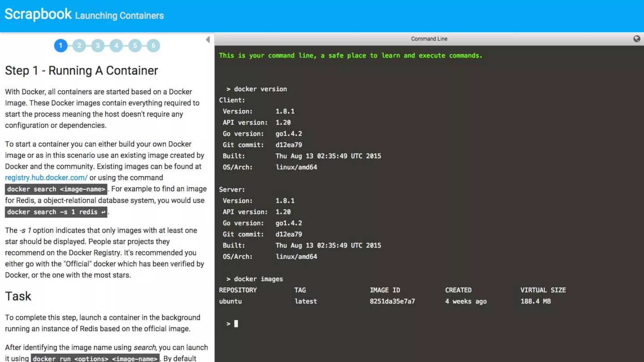The width and height of the screenshot is (644, 362).
Task: Jump to step 4 circle
Action: 116,46
